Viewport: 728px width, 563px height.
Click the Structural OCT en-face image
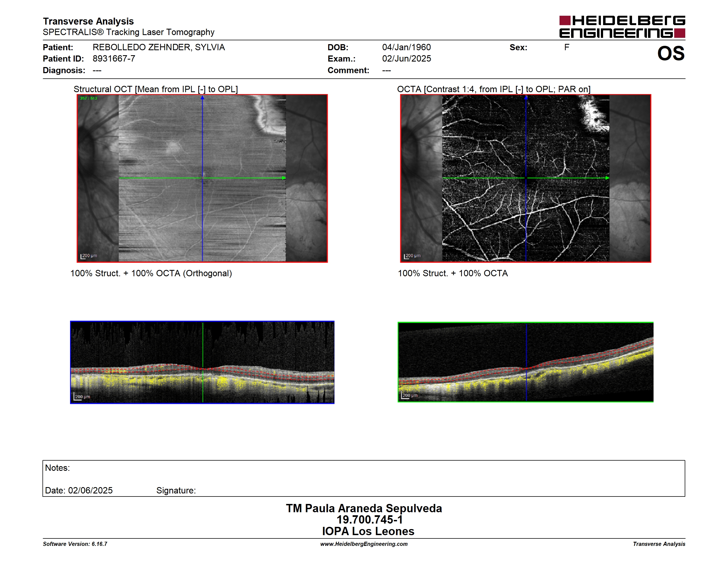click(x=202, y=179)
